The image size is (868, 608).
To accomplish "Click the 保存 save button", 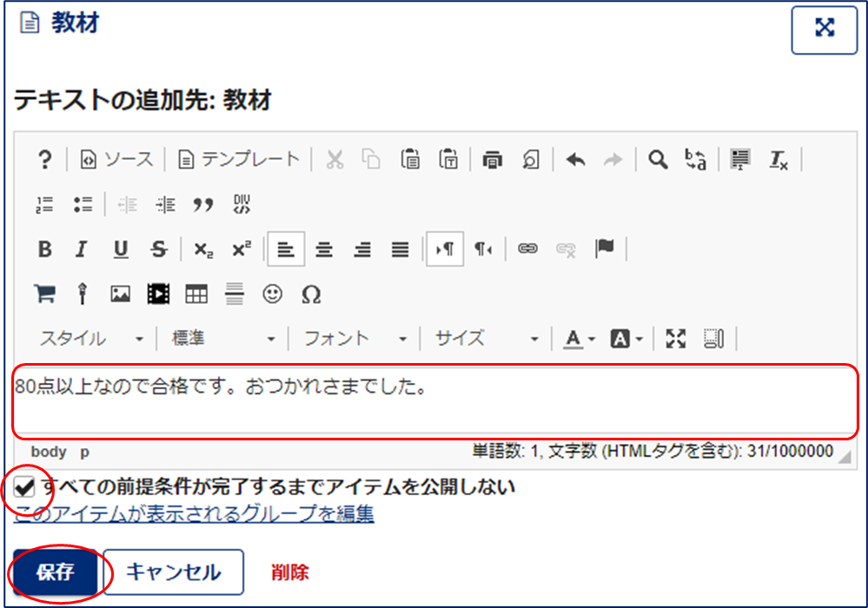I will pyautogui.click(x=56, y=572).
